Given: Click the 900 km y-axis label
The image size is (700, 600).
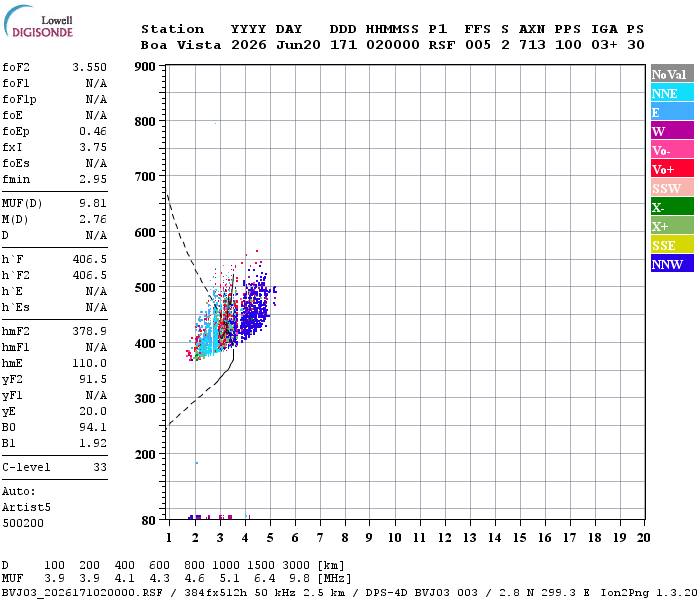Looking at the screenshot, I should coord(145,67).
